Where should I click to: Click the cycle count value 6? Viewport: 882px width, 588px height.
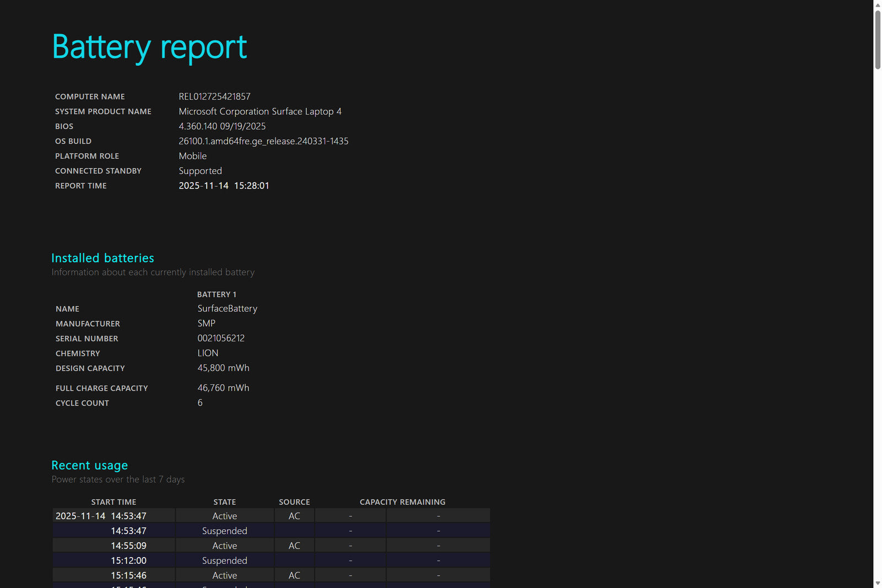pos(200,403)
